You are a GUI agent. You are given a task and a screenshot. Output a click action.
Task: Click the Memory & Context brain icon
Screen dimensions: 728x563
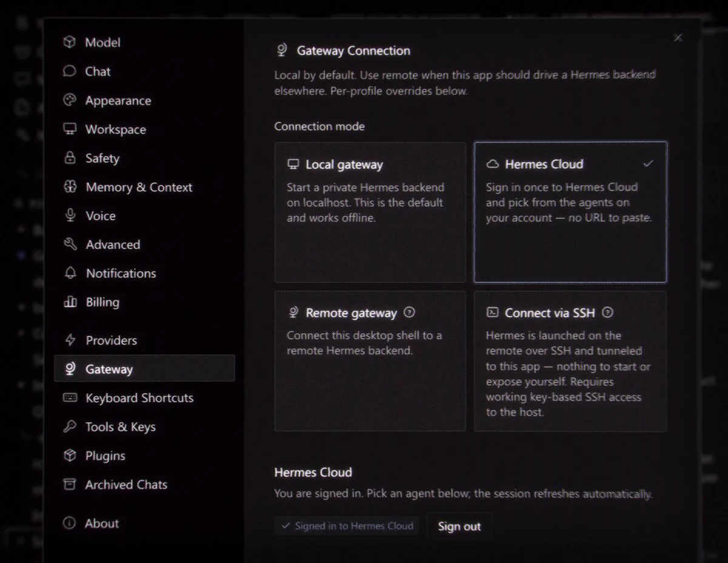coord(70,187)
